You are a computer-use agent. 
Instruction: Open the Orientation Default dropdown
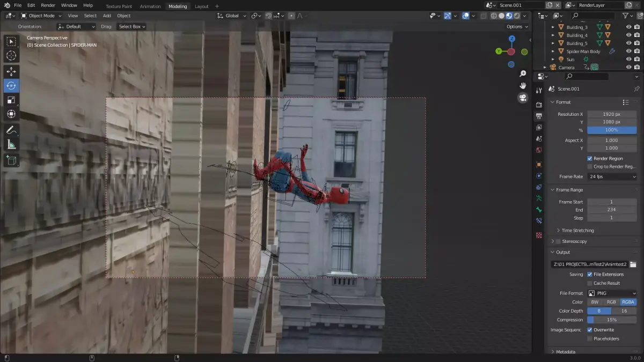(76, 26)
